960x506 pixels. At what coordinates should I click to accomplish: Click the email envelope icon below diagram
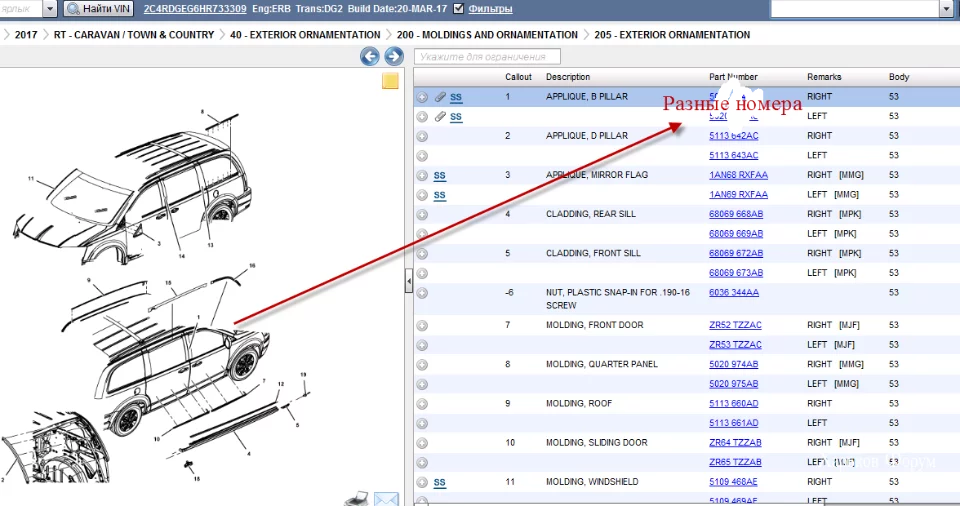click(386, 498)
